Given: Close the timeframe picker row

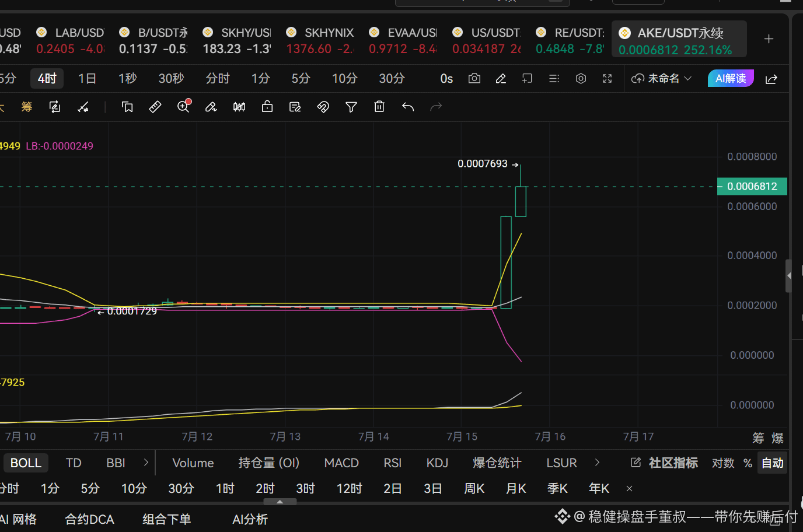Looking at the screenshot, I should [629, 489].
